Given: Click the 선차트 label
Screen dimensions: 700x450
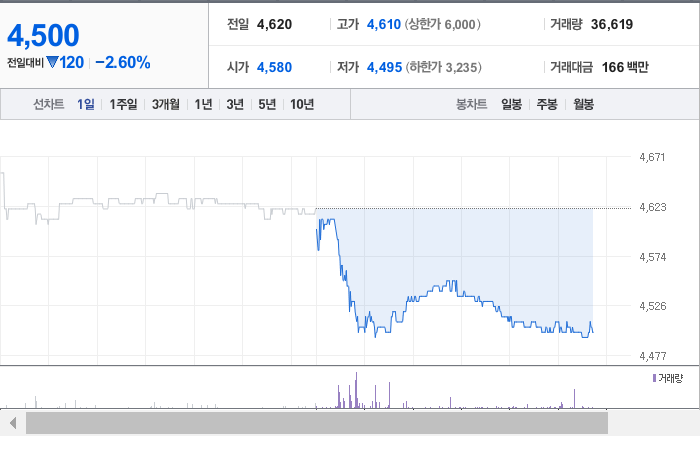Looking at the screenshot, I should (x=49, y=104).
